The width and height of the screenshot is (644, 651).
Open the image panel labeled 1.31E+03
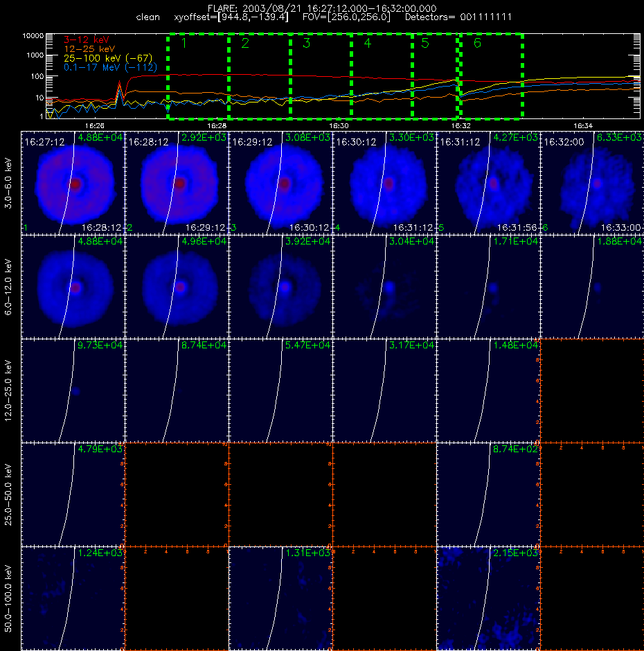click(x=280, y=598)
